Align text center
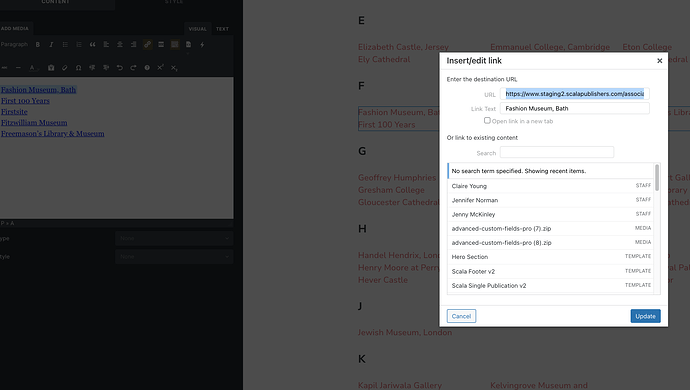 [x=120, y=44]
